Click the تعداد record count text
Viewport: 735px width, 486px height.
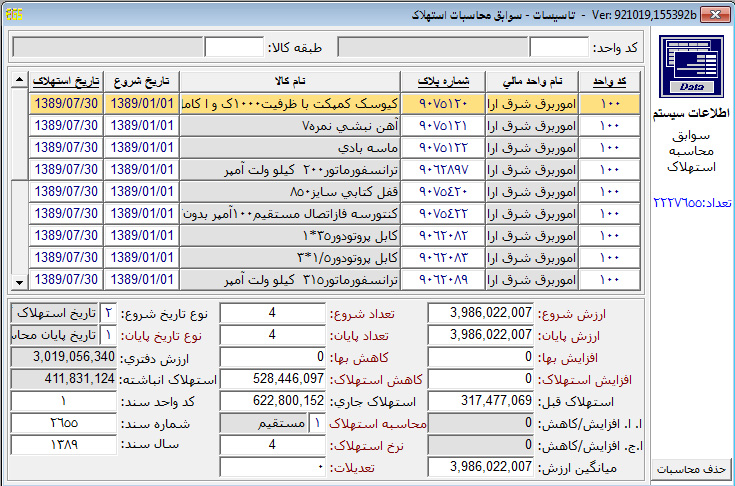(692, 203)
